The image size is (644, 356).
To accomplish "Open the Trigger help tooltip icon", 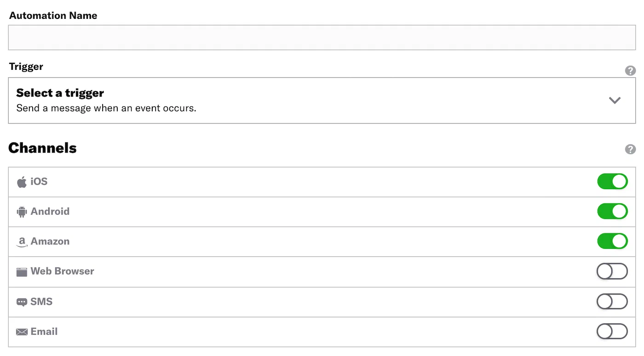I will coord(630,71).
